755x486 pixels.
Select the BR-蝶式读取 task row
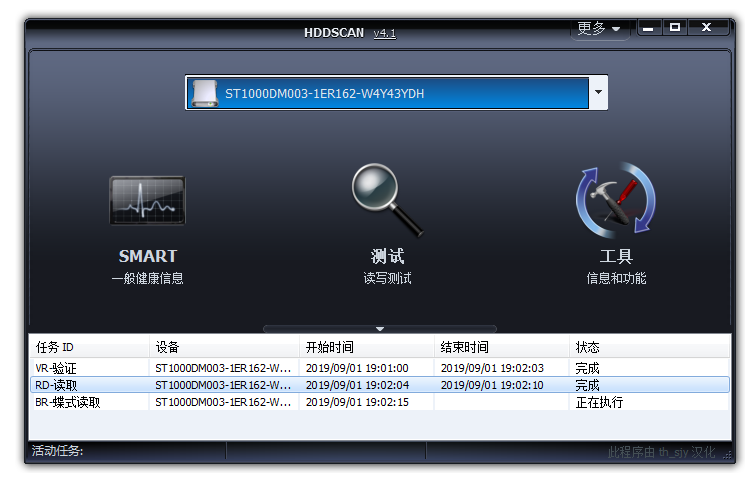pyautogui.click(x=90, y=402)
